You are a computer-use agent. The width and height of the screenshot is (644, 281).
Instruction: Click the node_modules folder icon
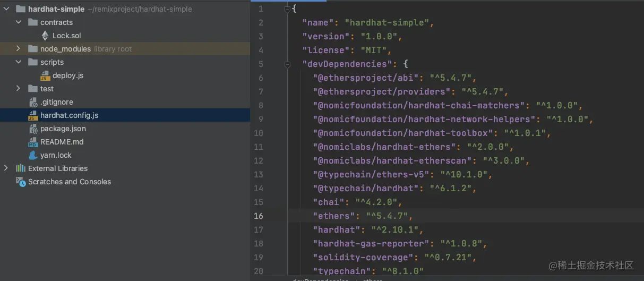pyautogui.click(x=33, y=49)
